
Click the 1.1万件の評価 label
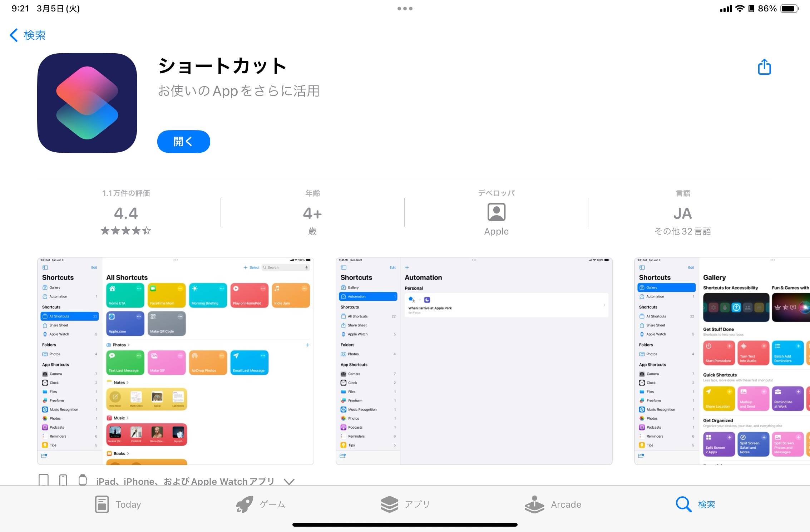126,193
